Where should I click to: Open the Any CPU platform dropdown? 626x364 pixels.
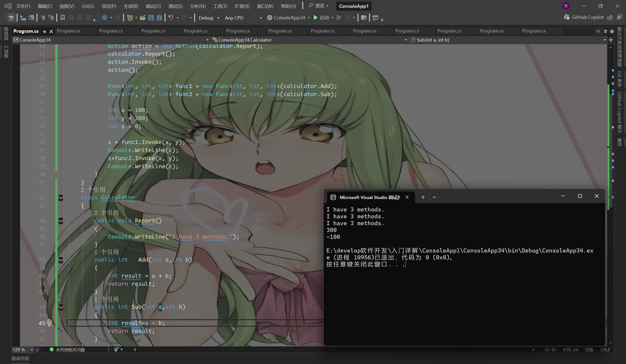[x=243, y=18]
